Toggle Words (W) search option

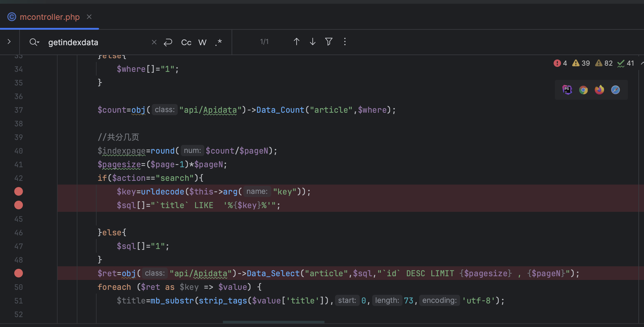202,42
